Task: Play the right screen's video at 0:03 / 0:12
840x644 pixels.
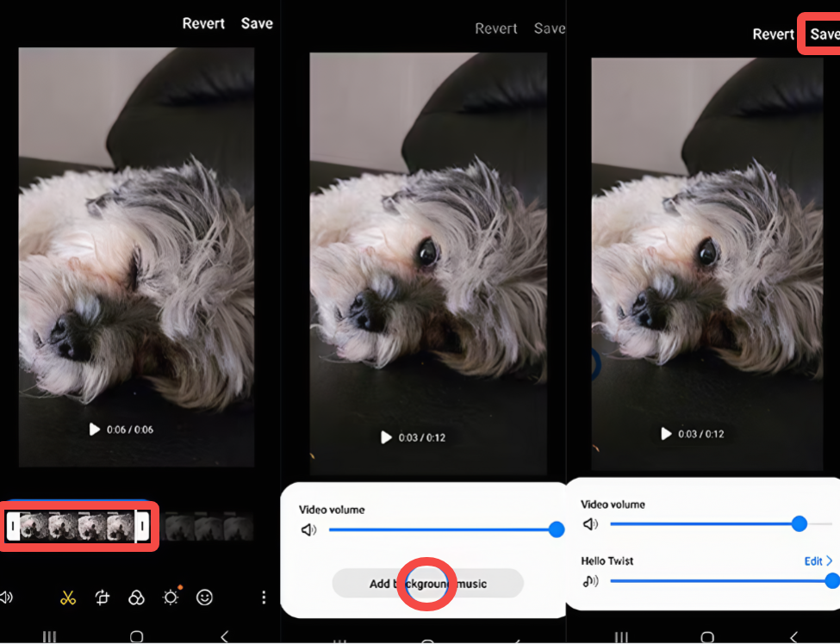Action: tap(666, 433)
